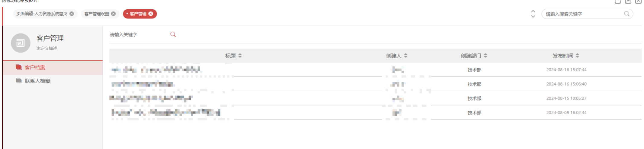
Task: Sort the list by 发布时间 column
Action: (x=577, y=56)
